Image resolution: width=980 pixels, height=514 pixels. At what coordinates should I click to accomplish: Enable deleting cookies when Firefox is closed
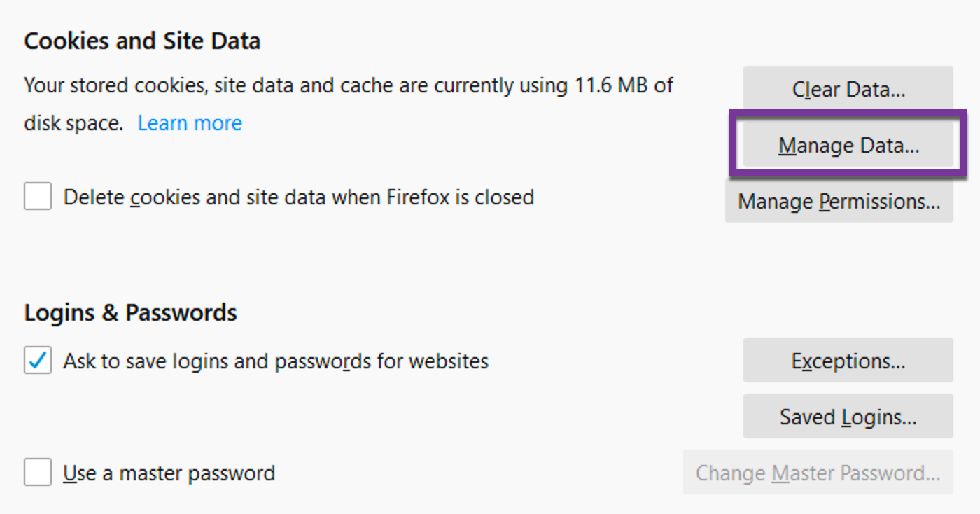pyautogui.click(x=38, y=197)
